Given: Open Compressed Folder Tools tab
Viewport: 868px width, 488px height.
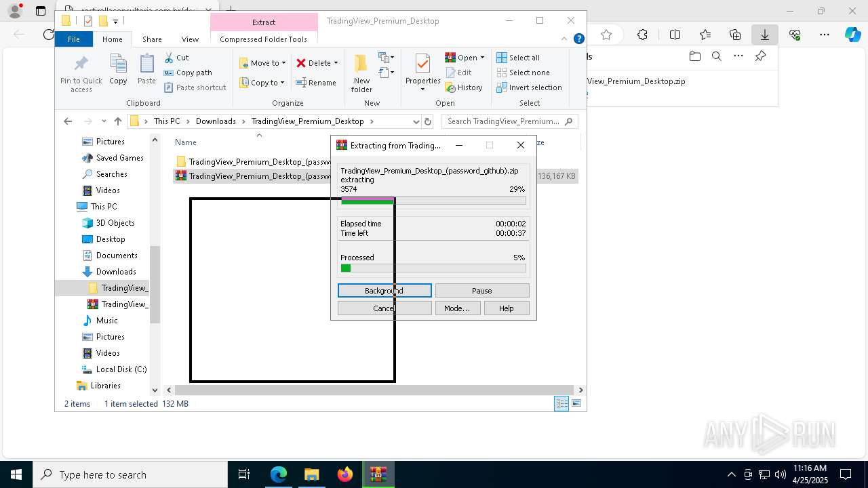Looking at the screenshot, I should 264,39.
